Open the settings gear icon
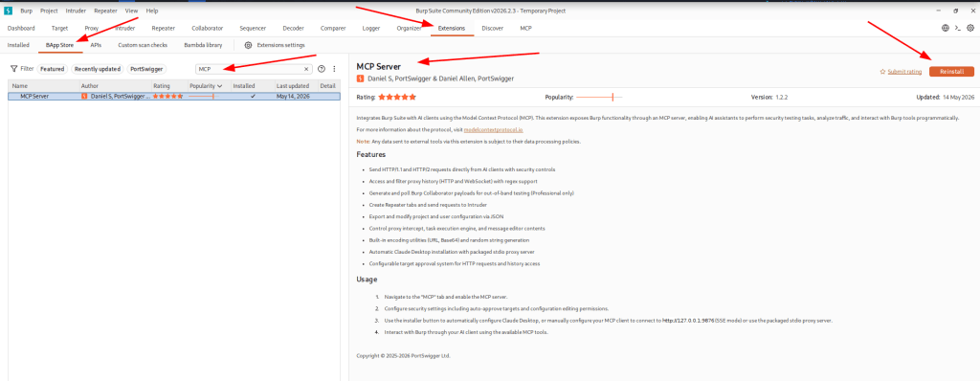This screenshot has height=381, width=980. tap(970, 28)
